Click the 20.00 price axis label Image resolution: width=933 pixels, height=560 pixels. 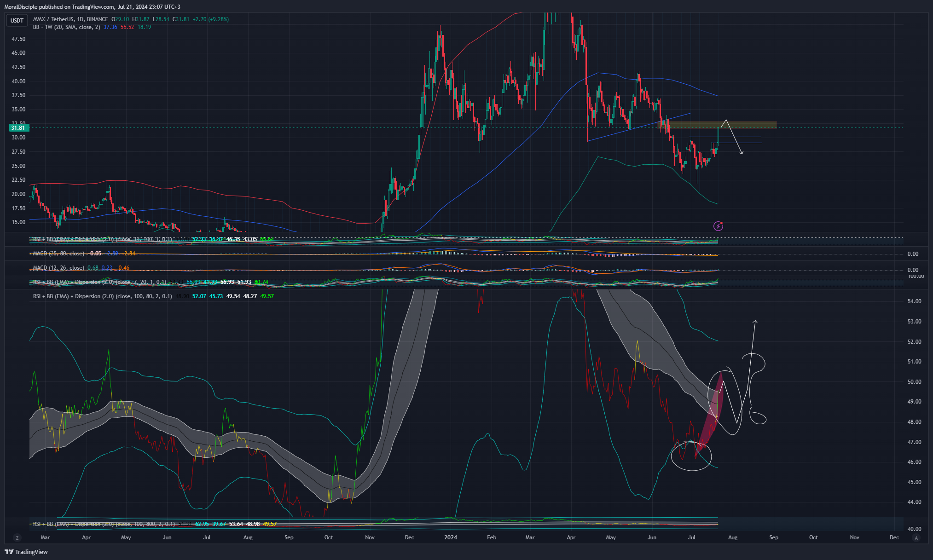[x=18, y=194]
